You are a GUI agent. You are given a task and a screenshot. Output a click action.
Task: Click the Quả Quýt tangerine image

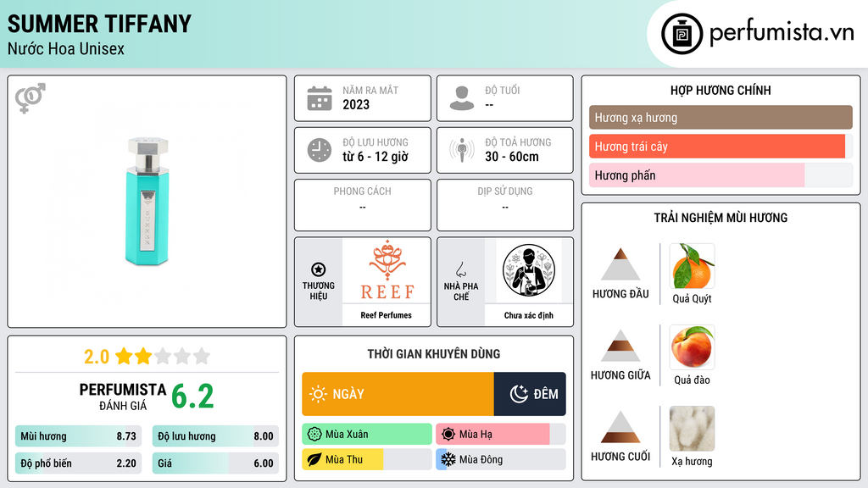pyautogui.click(x=692, y=266)
